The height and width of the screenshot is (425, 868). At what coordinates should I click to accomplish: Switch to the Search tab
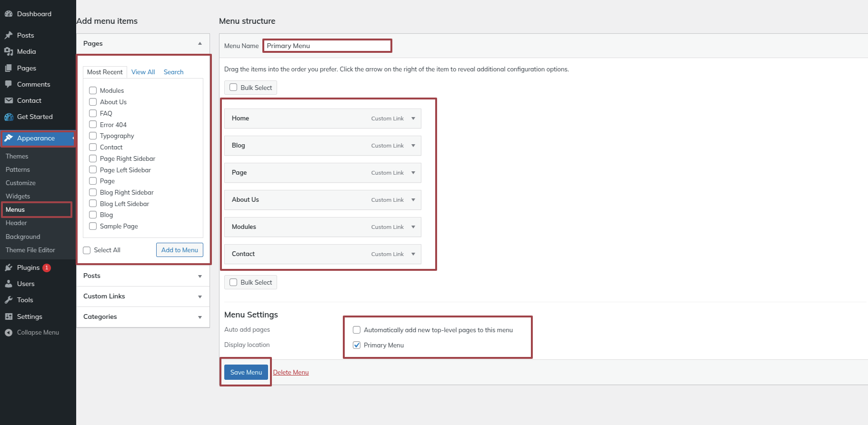(173, 72)
